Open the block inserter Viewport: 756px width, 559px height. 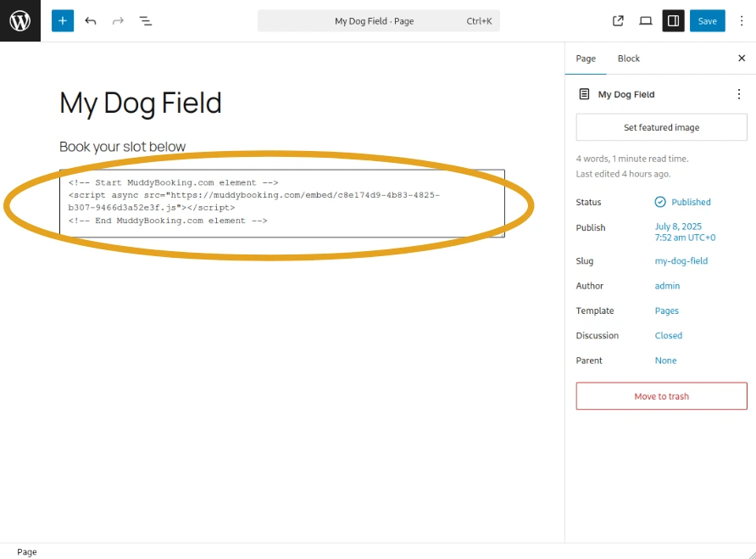click(62, 20)
